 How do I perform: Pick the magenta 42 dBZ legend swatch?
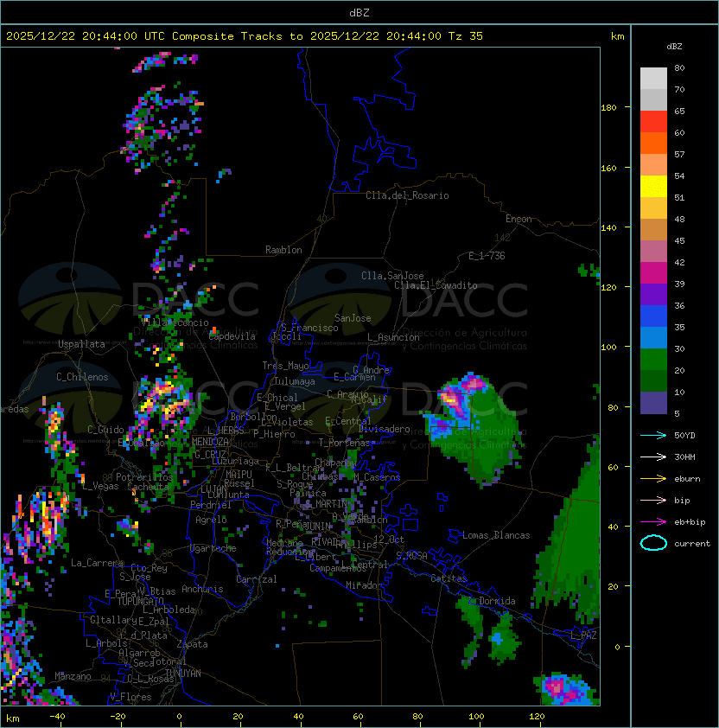pos(653,273)
